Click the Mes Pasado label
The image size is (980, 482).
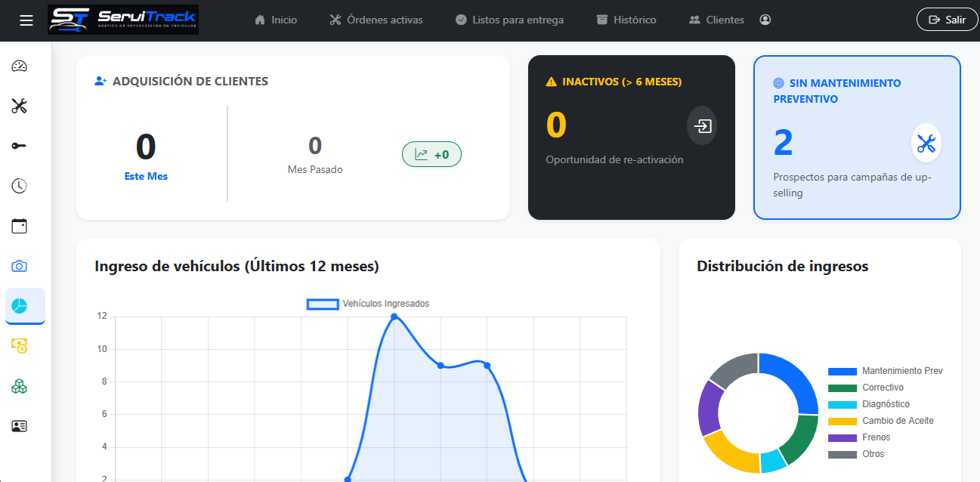[x=315, y=170]
